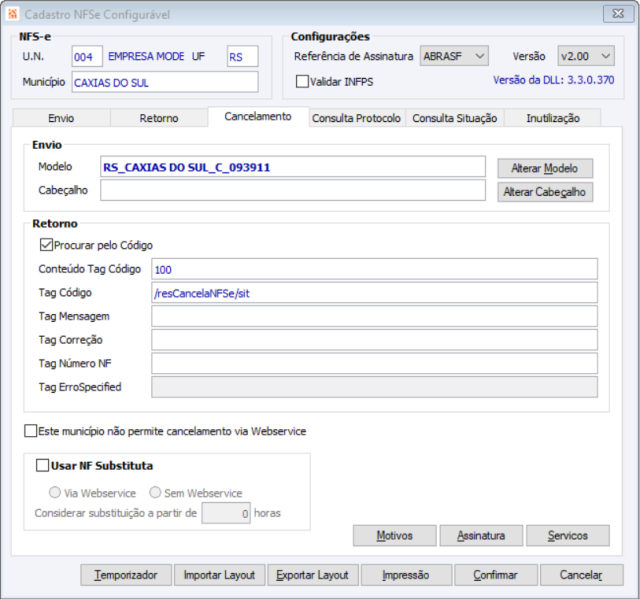Screen dimensions: 640x599
Task: Switch to the Envio tab
Action: click(x=61, y=118)
